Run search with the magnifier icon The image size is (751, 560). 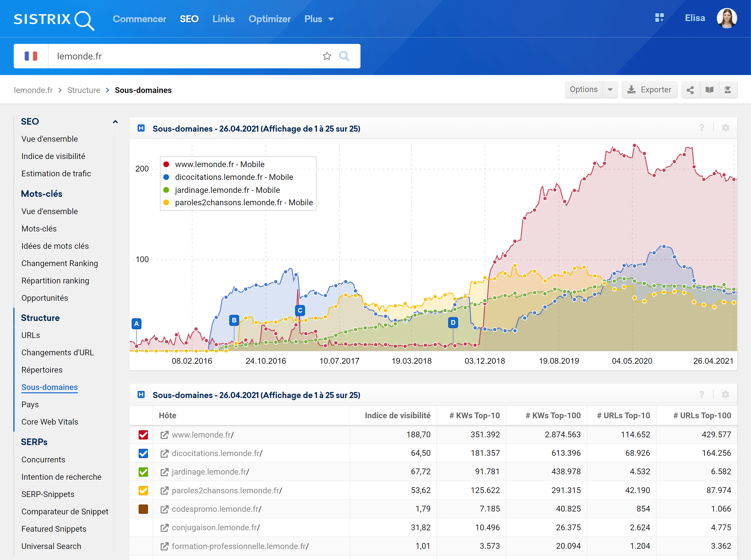344,56
